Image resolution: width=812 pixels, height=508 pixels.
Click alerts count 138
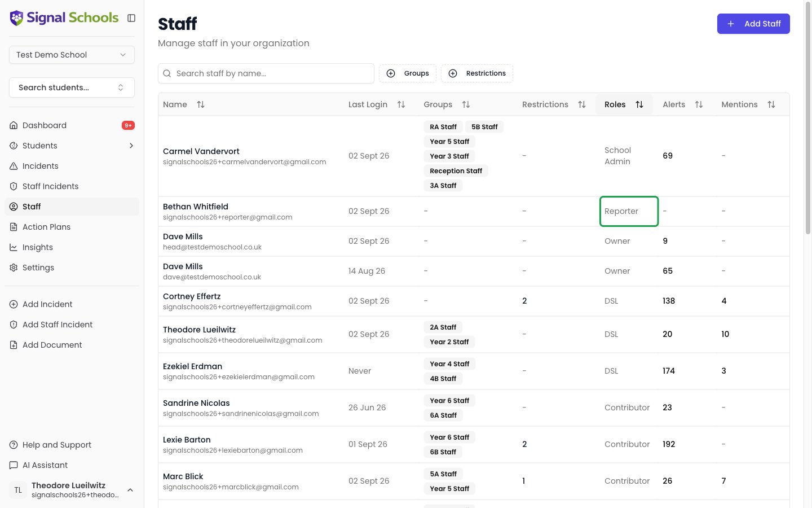[x=669, y=301]
